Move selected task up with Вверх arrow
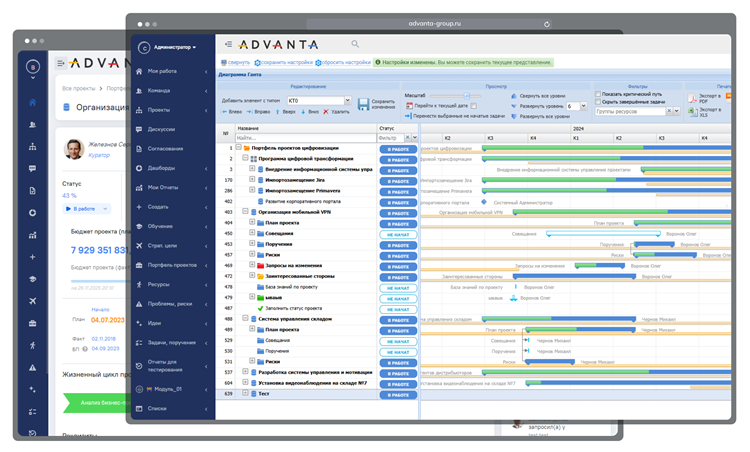Screen dimensions: 750x452 point(286,112)
